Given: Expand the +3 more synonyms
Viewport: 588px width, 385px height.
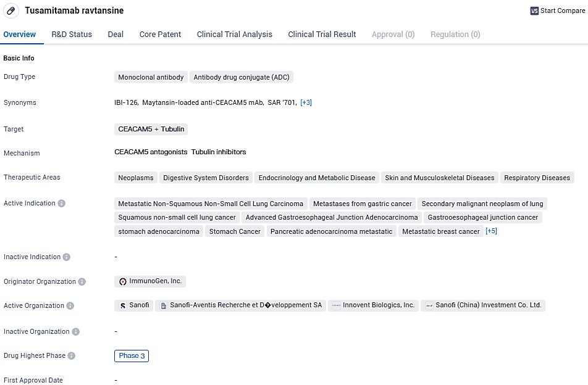Looking at the screenshot, I should (306, 102).
